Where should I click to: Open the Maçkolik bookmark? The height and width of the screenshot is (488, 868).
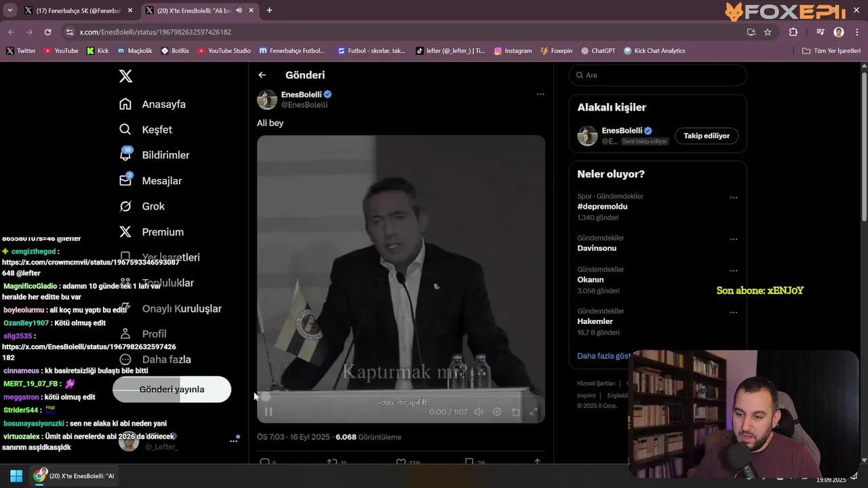tap(135, 51)
